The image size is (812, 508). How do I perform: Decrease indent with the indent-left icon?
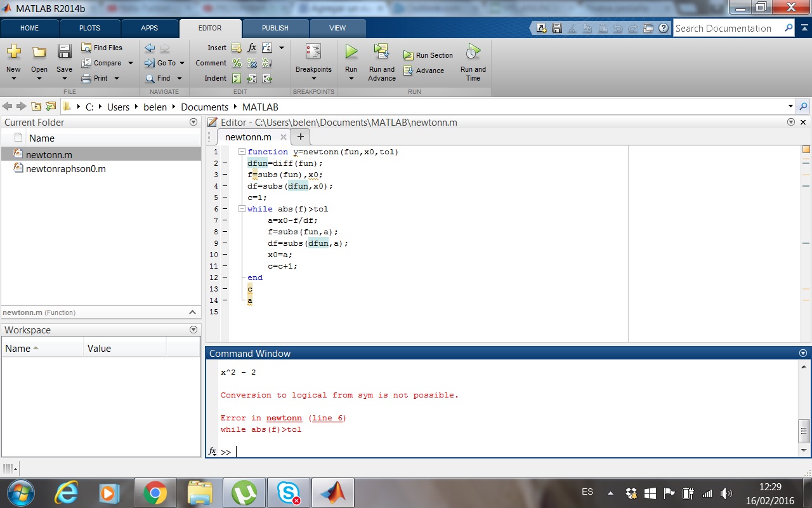pos(267,78)
